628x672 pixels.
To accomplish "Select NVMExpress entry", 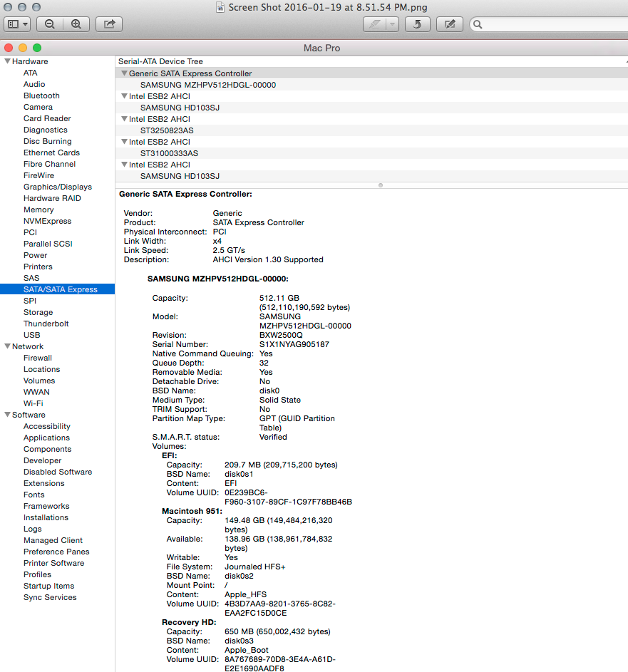I will [48, 221].
